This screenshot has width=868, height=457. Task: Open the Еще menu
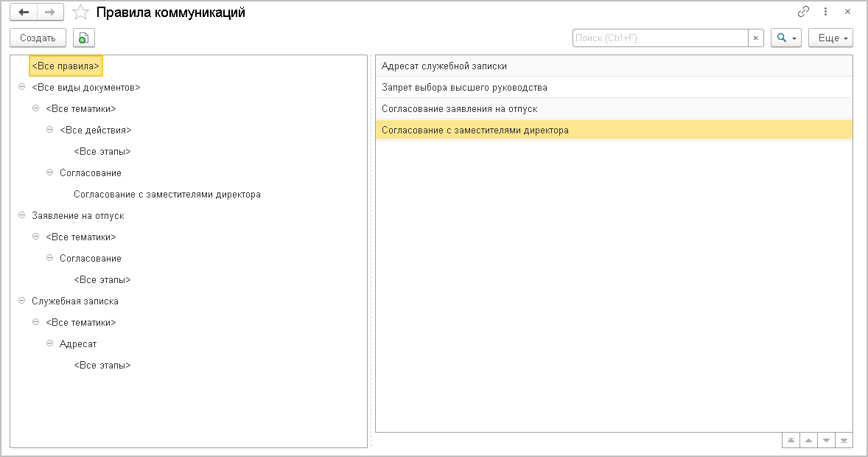tap(830, 38)
